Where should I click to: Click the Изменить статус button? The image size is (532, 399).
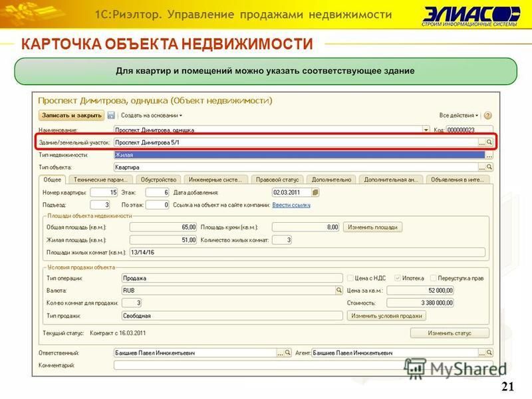(450, 333)
